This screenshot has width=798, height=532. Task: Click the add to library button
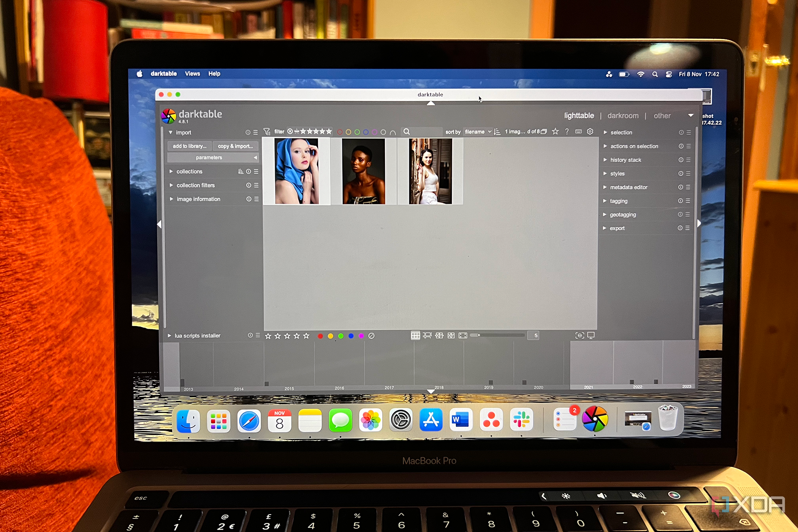[190, 146]
